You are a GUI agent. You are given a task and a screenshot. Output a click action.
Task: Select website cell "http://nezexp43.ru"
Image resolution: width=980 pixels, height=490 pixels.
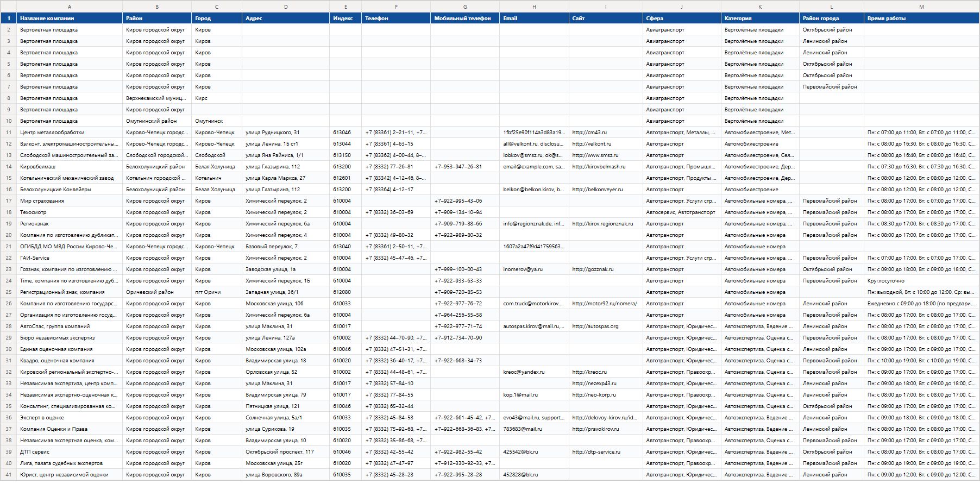[x=606, y=384]
